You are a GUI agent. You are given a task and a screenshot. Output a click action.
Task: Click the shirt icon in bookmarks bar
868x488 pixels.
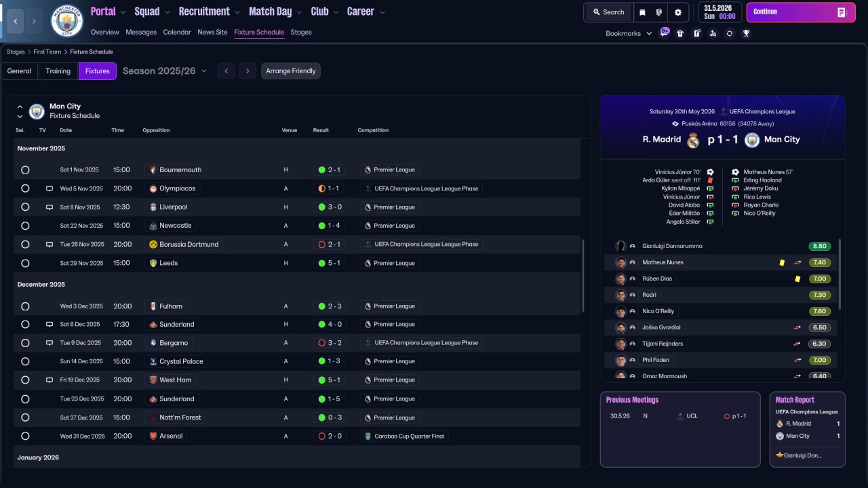point(680,33)
